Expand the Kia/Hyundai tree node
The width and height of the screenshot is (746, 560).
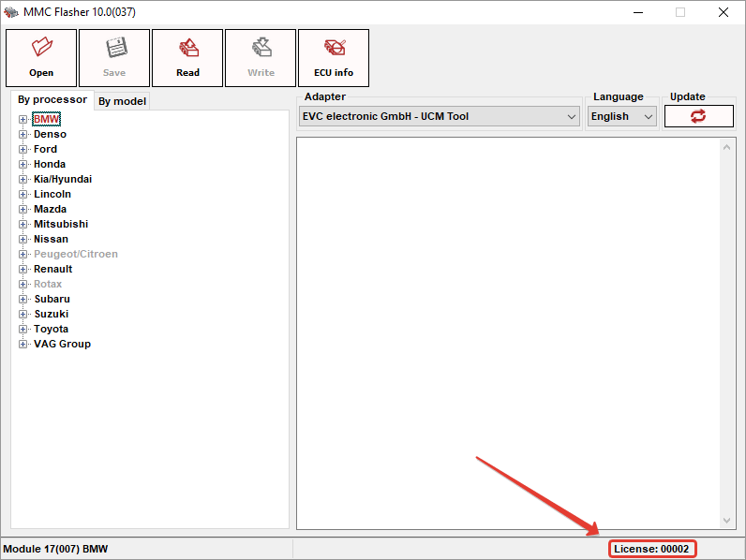coord(22,179)
